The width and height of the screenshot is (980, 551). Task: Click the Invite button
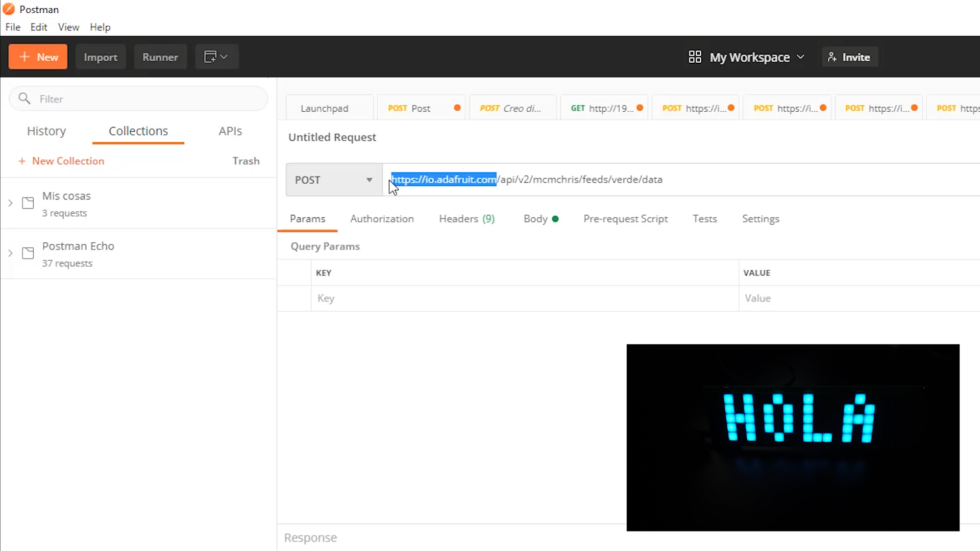(850, 57)
